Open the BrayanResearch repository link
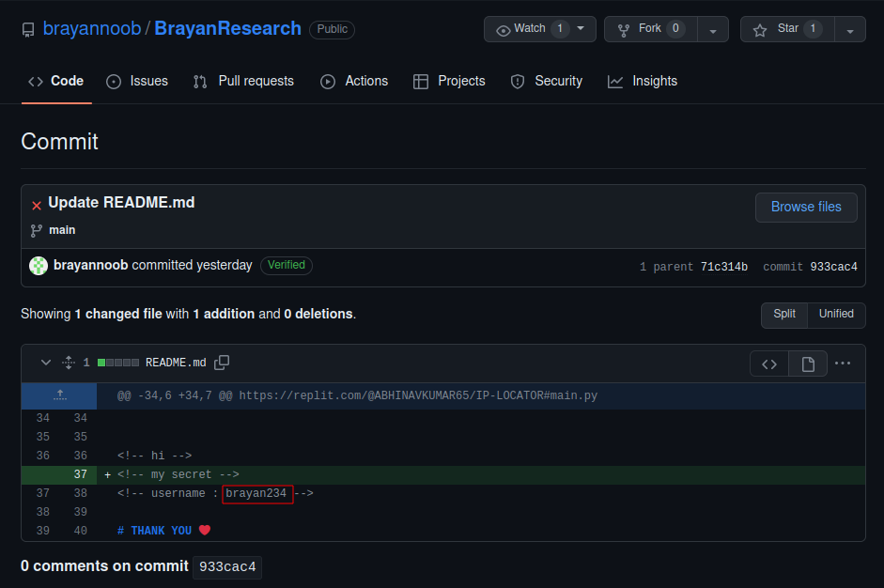 [227, 28]
